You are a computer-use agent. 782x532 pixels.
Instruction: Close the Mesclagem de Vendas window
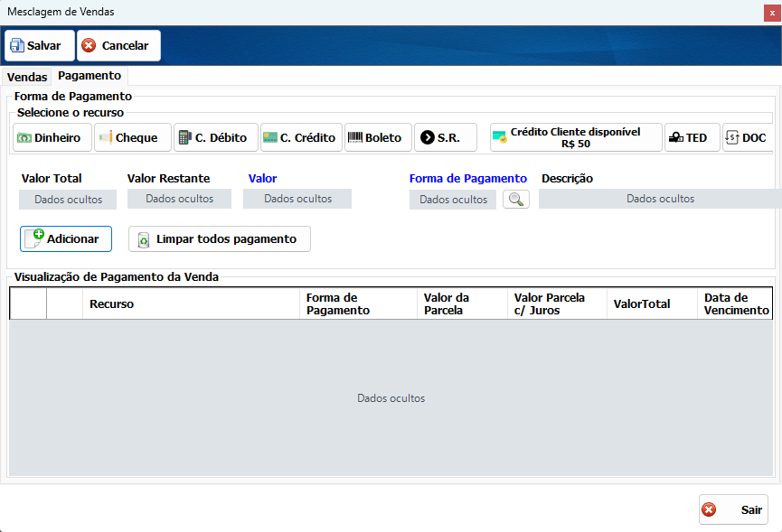[x=772, y=13]
